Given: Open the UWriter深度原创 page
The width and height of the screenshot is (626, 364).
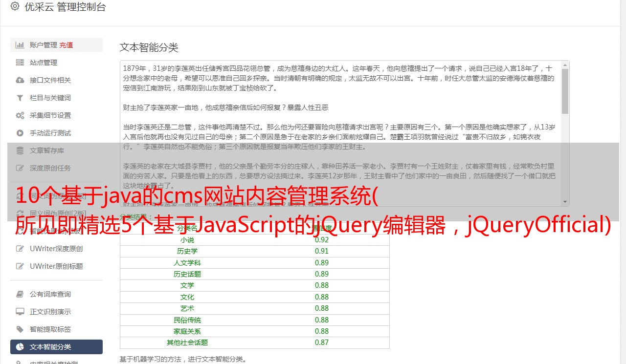Looking at the screenshot, I should pyautogui.click(x=56, y=249).
